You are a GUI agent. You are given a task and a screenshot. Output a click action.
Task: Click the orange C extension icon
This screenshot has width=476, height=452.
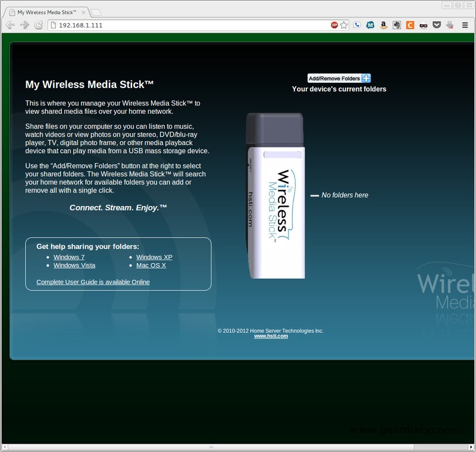click(x=409, y=26)
